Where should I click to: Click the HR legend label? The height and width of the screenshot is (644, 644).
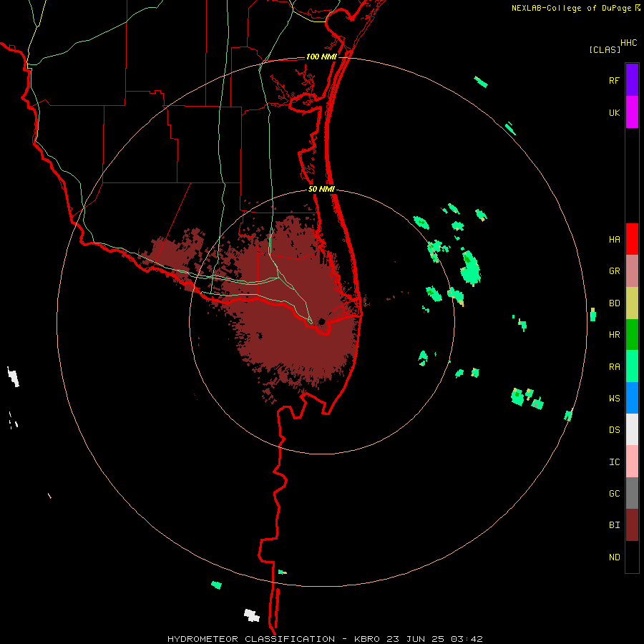click(614, 335)
